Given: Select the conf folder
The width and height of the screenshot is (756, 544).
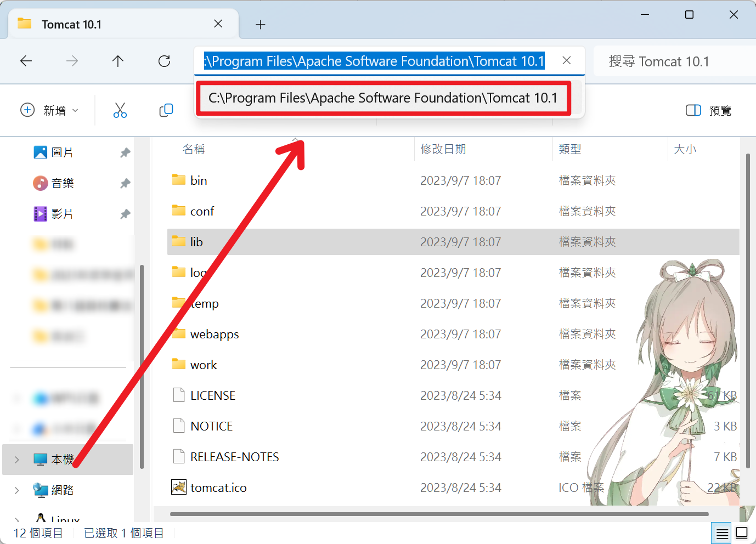Looking at the screenshot, I should [453, 211].
